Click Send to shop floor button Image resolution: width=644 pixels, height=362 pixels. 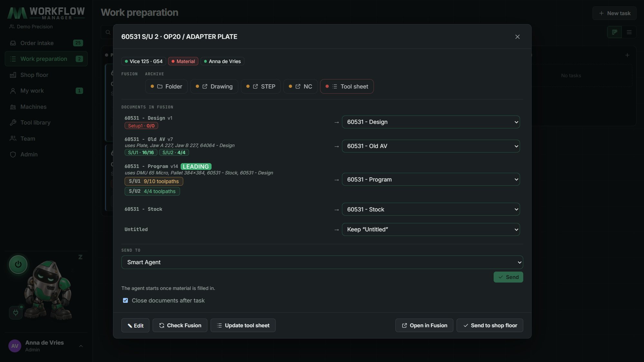(490, 325)
